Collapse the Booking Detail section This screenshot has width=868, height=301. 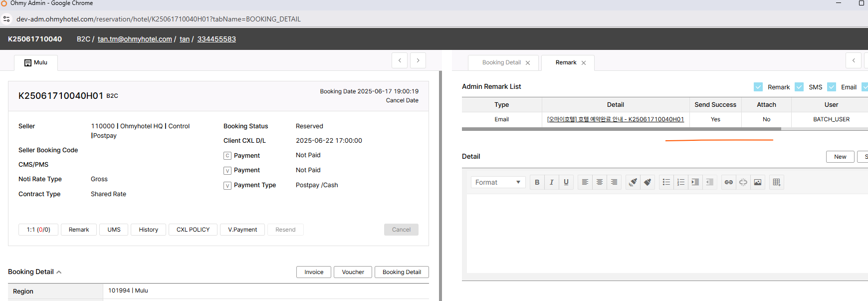[x=59, y=272]
